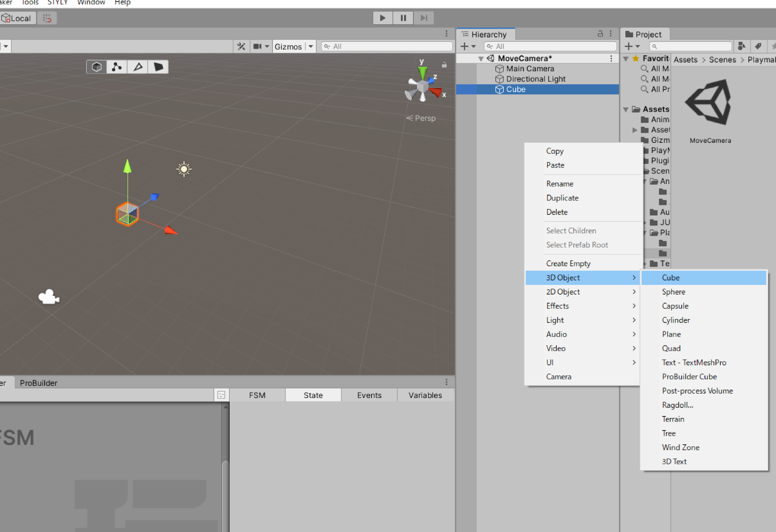Open Assets in Project breadcrumb

coord(686,60)
